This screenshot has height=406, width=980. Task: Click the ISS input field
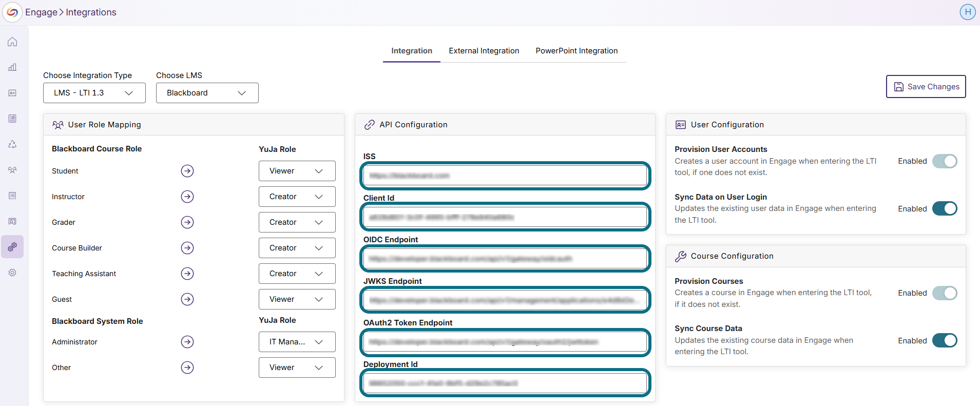(505, 176)
